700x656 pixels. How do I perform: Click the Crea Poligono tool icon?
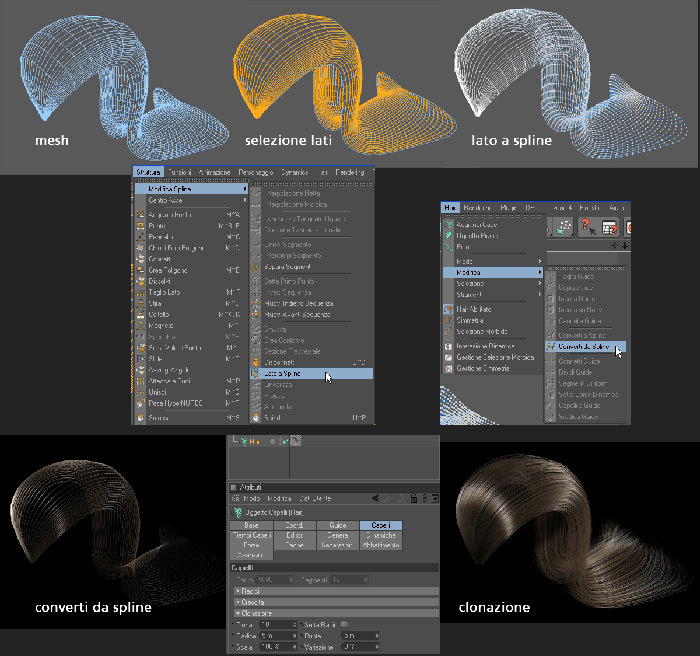tap(141, 270)
